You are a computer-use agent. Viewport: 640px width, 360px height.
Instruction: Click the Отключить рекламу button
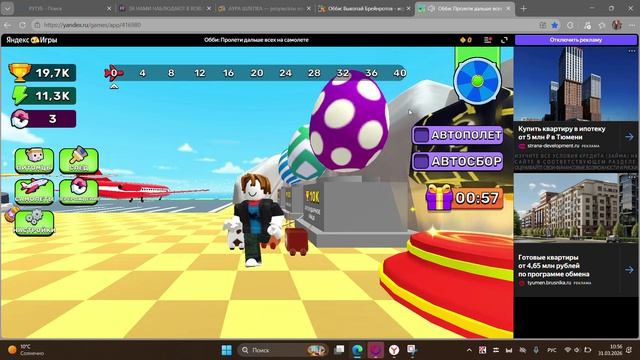click(576, 40)
